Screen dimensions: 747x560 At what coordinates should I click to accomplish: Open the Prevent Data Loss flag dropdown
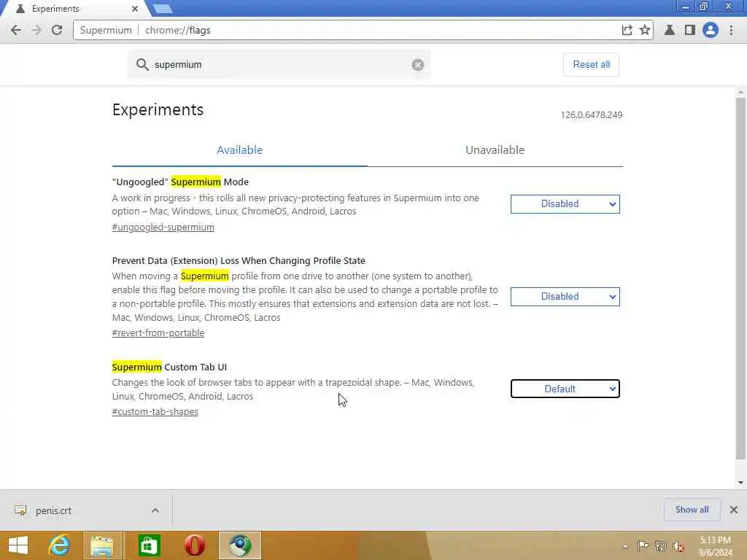565,296
